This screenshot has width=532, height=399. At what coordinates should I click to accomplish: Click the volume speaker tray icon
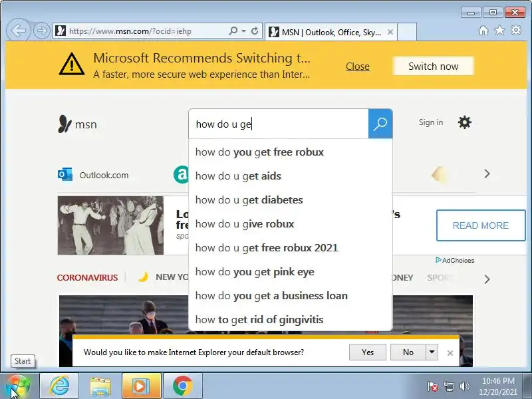click(464, 386)
